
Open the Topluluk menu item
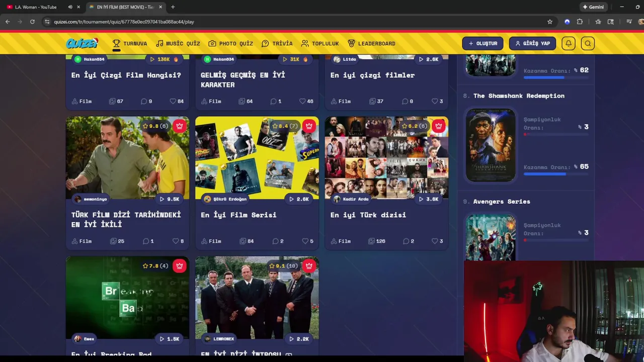pyautogui.click(x=320, y=43)
